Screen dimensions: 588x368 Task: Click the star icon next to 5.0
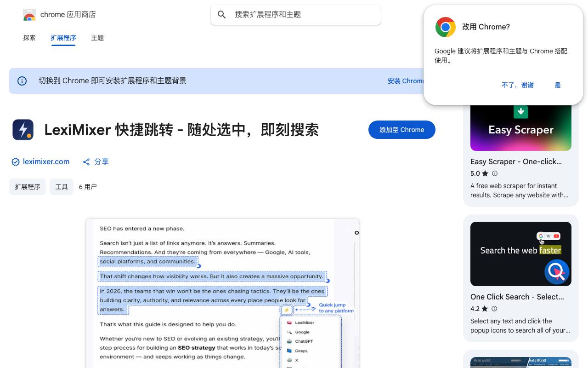(485, 173)
